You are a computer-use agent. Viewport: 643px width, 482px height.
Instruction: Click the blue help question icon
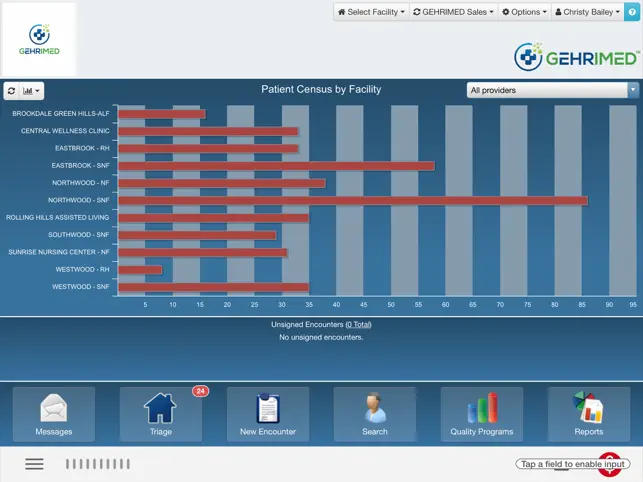tap(632, 12)
